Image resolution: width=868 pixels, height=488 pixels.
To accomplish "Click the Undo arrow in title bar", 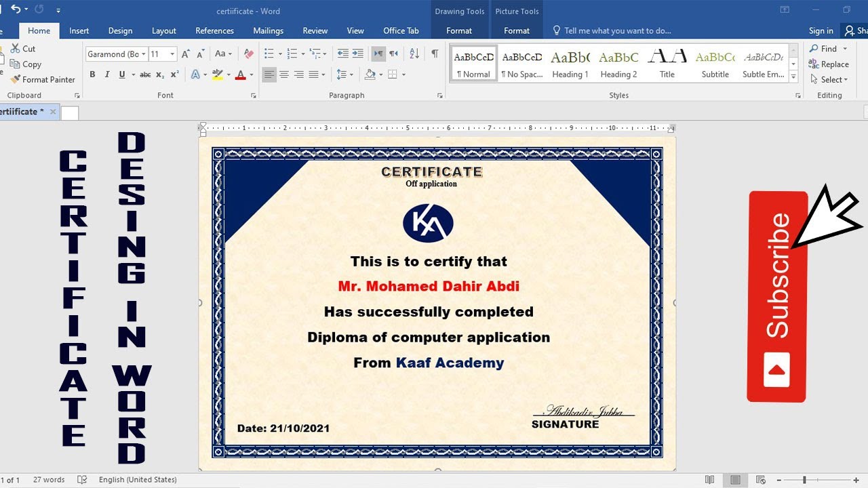I will [16, 10].
